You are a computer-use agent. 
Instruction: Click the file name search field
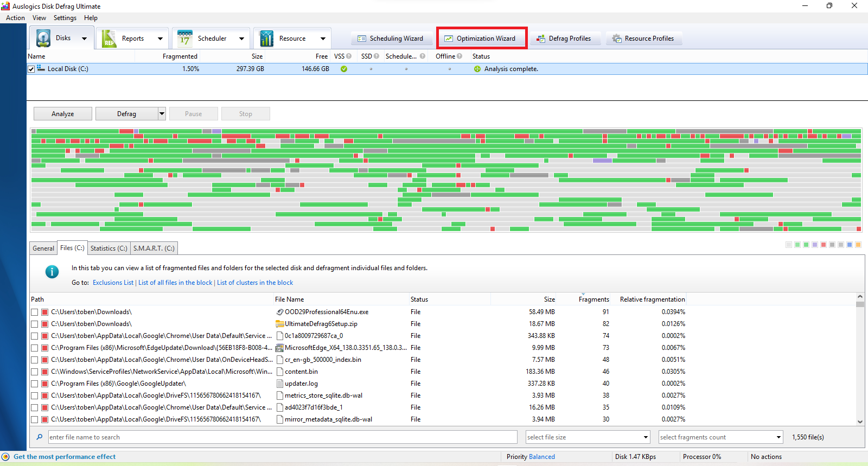(x=282, y=437)
